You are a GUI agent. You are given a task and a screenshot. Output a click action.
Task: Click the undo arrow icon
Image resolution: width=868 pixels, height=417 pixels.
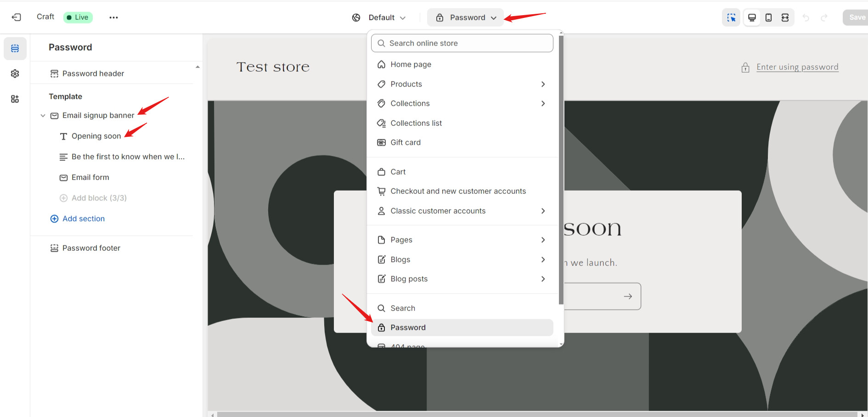806,17
